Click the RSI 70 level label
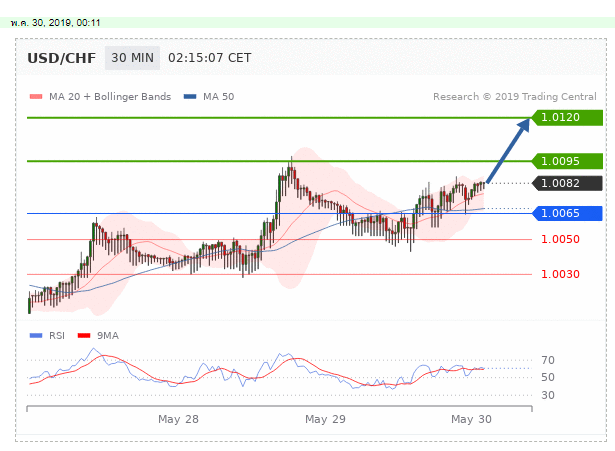The image size is (615, 451). click(548, 360)
